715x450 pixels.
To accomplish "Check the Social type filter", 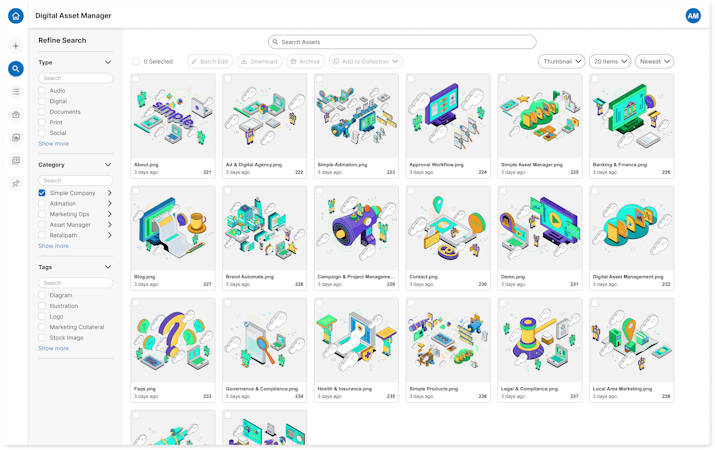I will point(42,133).
